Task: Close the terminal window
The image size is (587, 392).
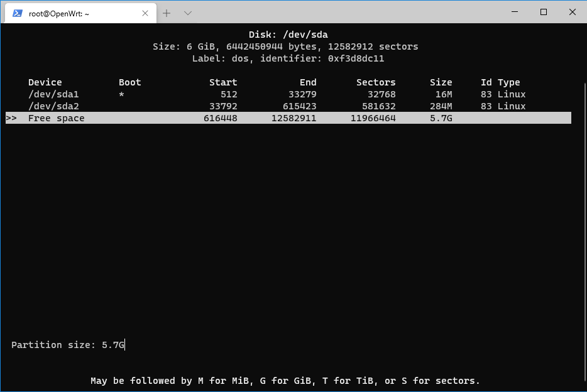Action: (572, 12)
